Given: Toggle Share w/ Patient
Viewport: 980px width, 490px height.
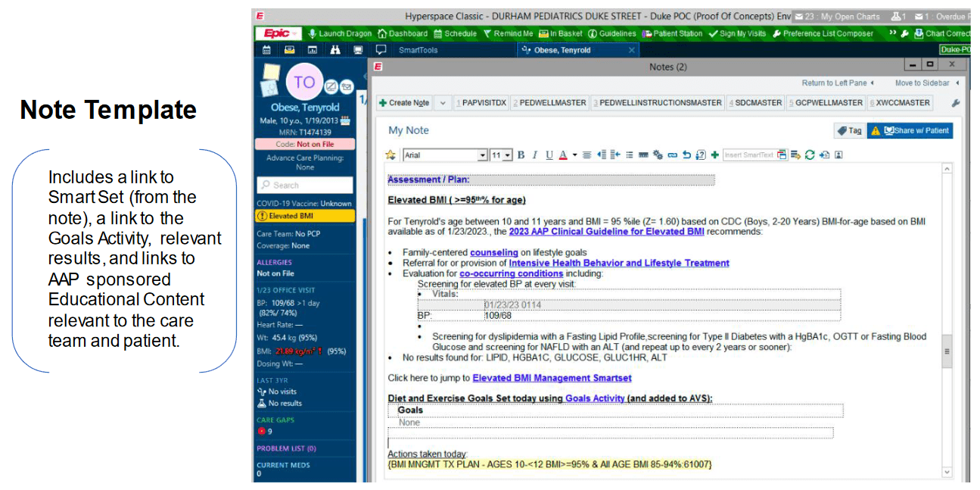Looking at the screenshot, I should 910,130.
